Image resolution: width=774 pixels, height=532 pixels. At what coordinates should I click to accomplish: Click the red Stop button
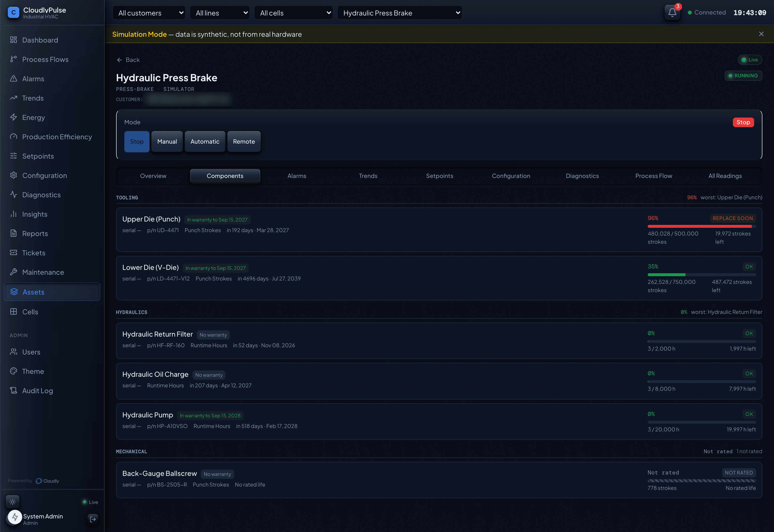pos(743,122)
